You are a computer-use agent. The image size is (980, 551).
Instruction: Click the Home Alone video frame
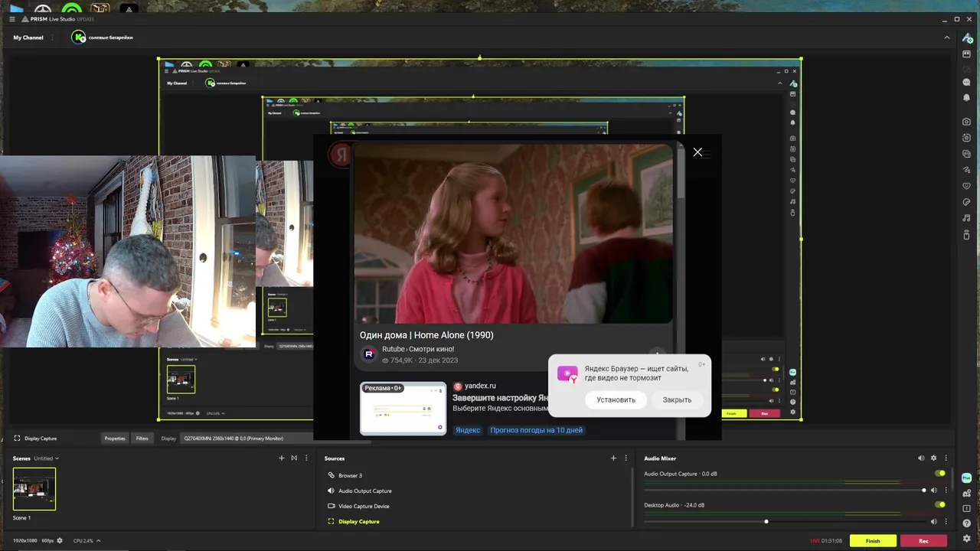514,233
